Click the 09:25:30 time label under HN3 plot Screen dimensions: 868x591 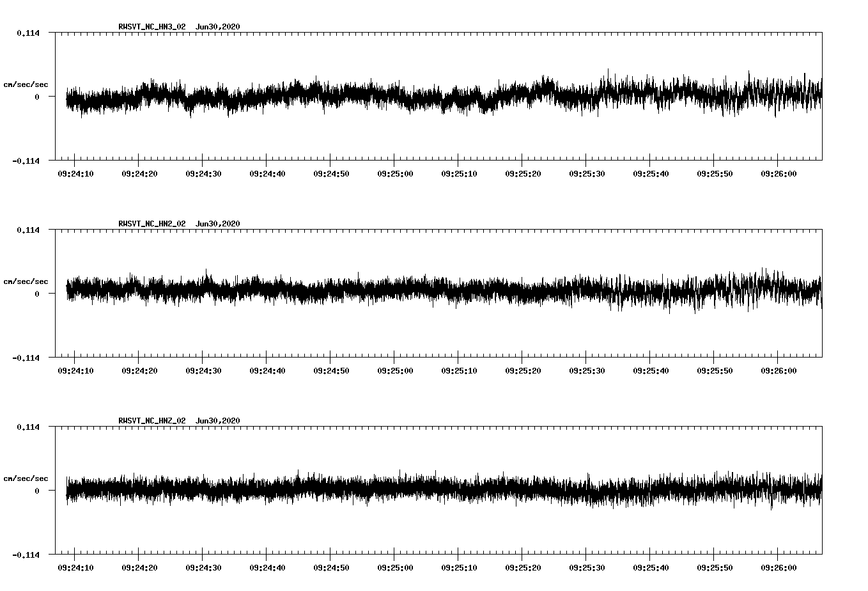pos(587,173)
